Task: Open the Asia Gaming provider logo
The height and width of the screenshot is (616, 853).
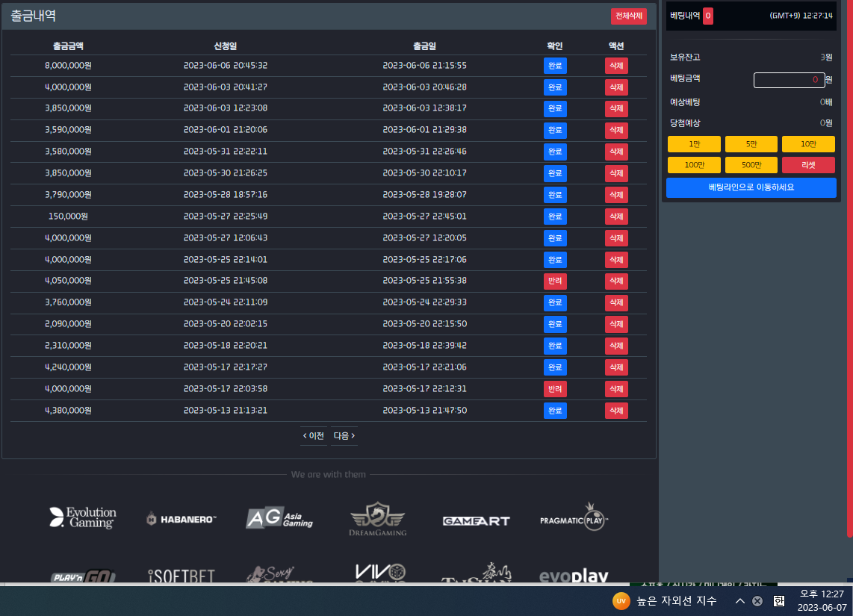Action: [x=279, y=518]
